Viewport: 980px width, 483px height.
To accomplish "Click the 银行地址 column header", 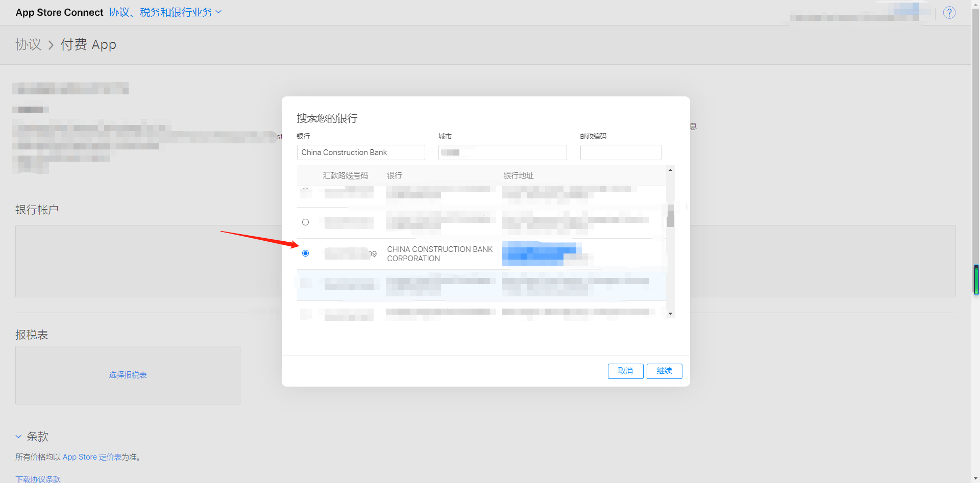I will point(518,175).
